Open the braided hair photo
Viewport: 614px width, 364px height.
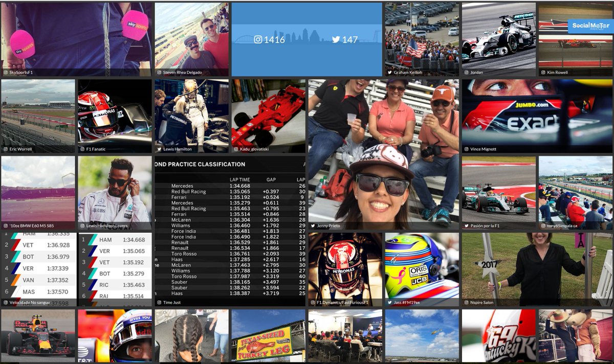coord(192,336)
